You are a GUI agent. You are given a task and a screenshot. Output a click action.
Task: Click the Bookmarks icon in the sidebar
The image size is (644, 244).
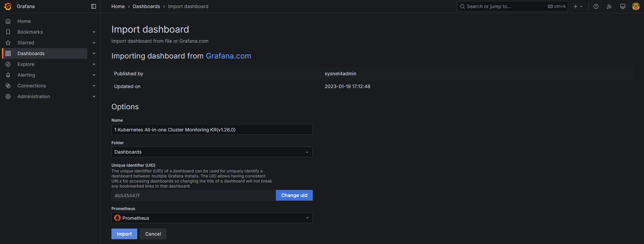pos(8,32)
